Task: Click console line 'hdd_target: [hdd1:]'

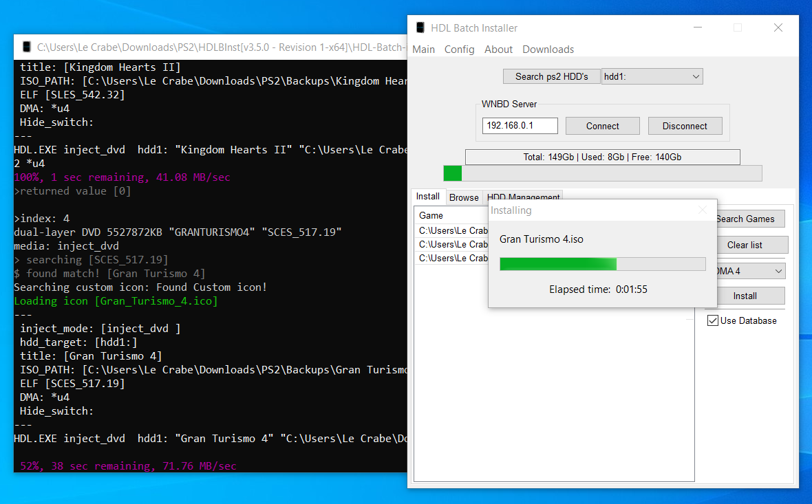Action: (78, 342)
